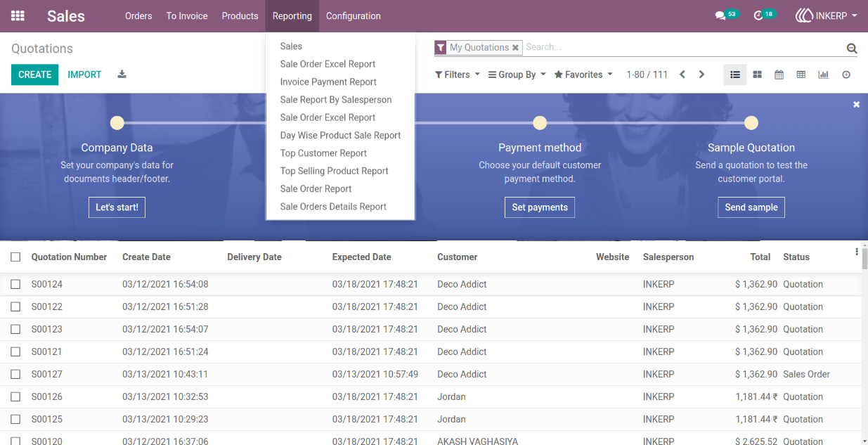Switch to pivot table view icon
This screenshot has height=445, width=868.
coord(801,75)
